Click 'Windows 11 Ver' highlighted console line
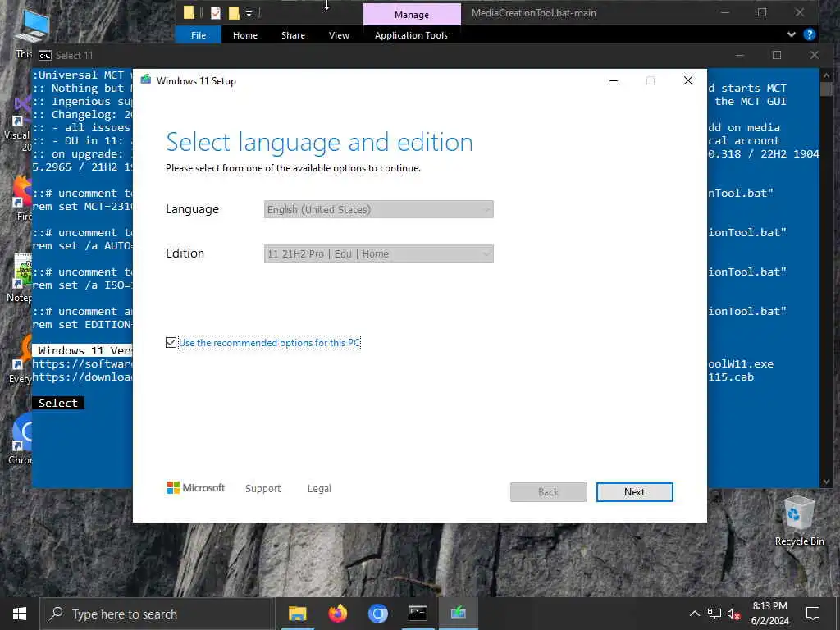The image size is (840, 630). pyautogui.click(x=83, y=350)
